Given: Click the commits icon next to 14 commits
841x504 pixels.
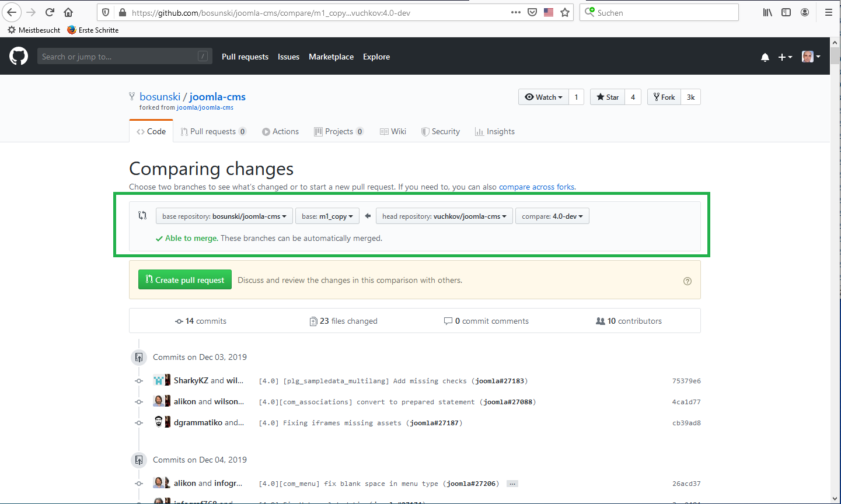Looking at the screenshot, I should (x=179, y=321).
